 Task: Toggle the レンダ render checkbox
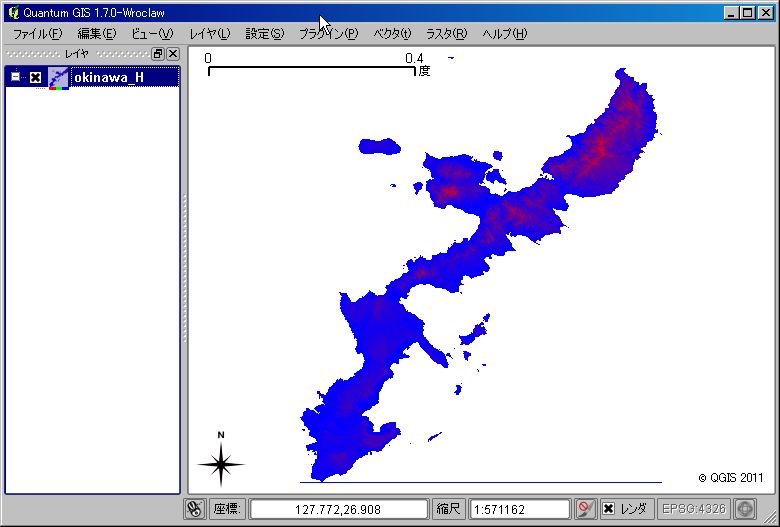(x=608, y=509)
